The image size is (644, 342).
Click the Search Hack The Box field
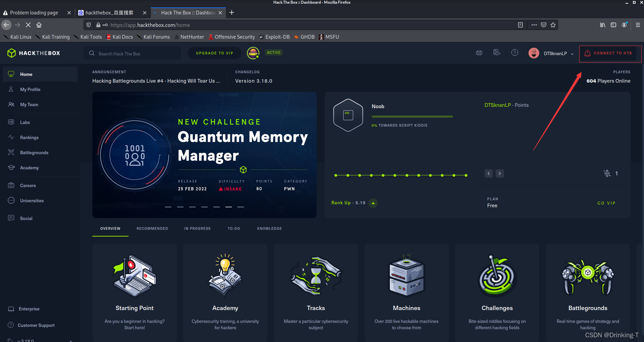click(132, 53)
